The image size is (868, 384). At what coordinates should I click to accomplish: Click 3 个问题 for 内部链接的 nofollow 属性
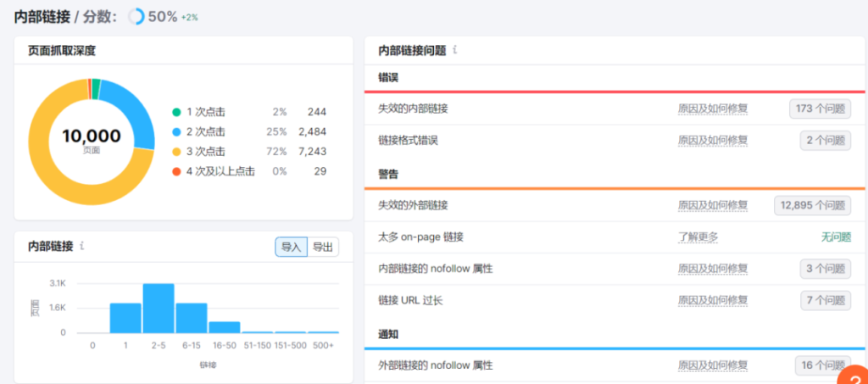pyautogui.click(x=825, y=269)
